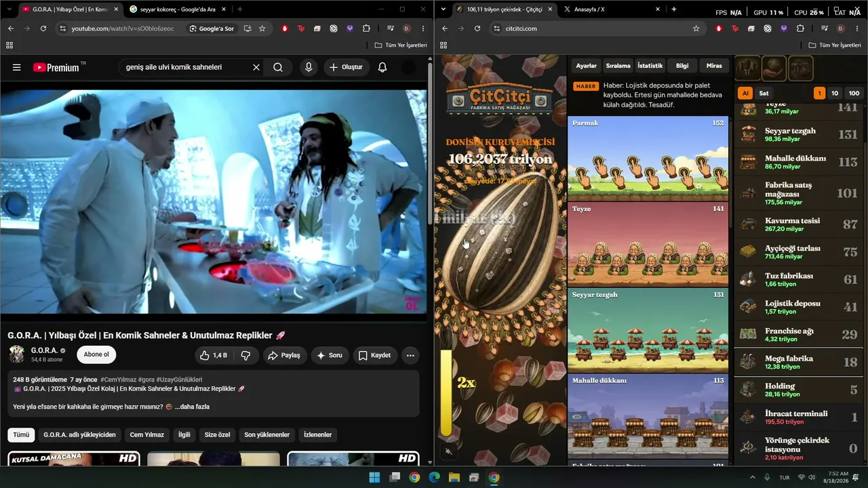
Task: Click the Franchise ağı map icon
Action: point(749,334)
